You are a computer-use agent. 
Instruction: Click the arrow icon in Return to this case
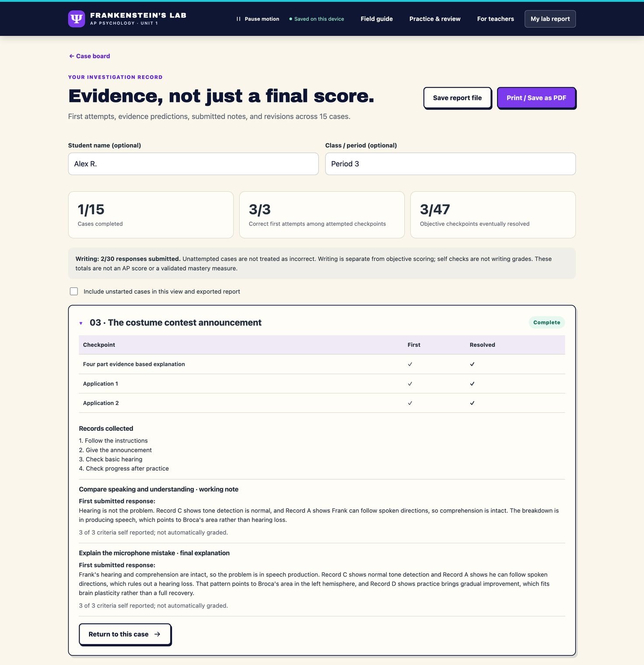(157, 634)
